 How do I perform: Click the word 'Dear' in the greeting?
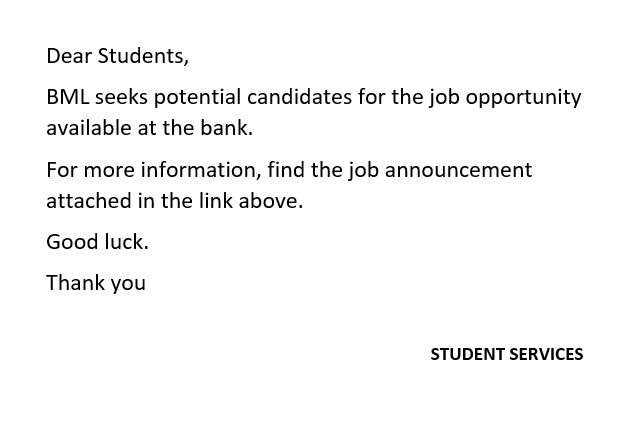69,56
